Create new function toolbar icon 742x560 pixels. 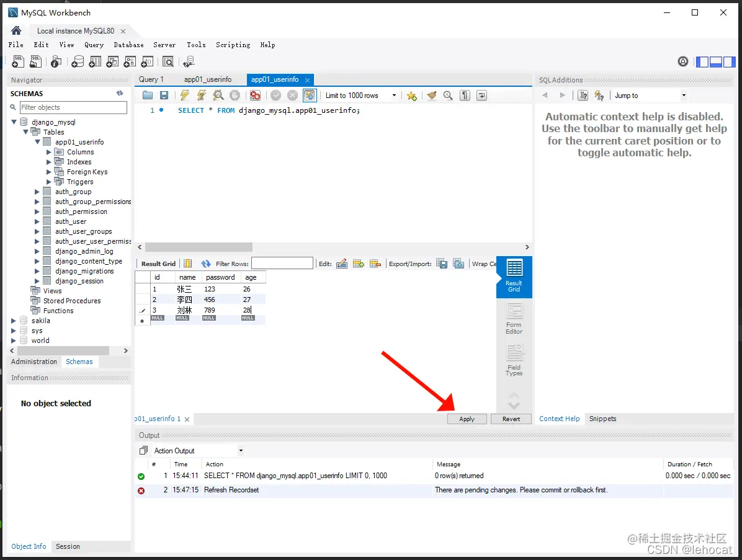147,61
